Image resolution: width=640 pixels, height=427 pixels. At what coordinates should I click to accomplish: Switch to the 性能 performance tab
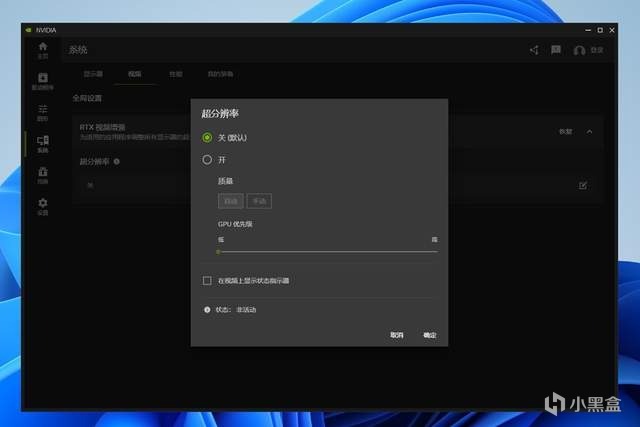click(x=176, y=74)
